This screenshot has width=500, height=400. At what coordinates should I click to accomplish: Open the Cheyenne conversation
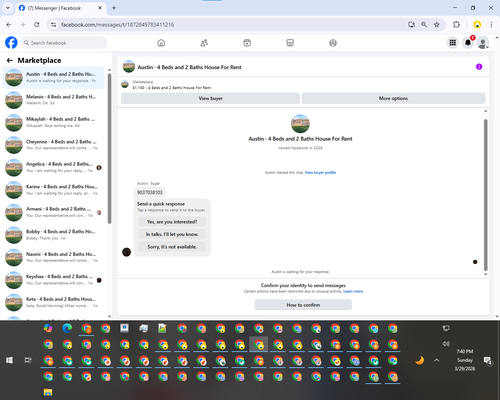(53, 145)
